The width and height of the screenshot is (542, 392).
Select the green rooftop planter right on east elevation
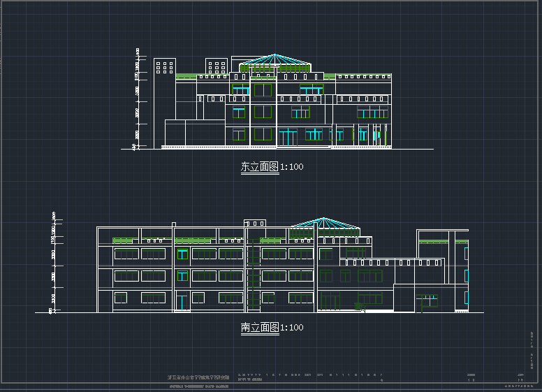tap(363, 76)
